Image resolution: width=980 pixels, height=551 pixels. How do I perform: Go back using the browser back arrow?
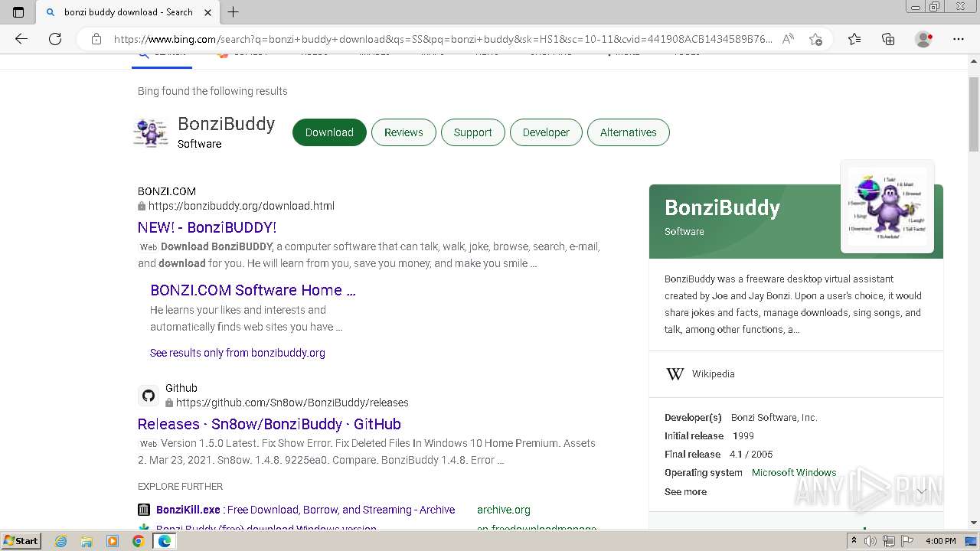coord(21,39)
